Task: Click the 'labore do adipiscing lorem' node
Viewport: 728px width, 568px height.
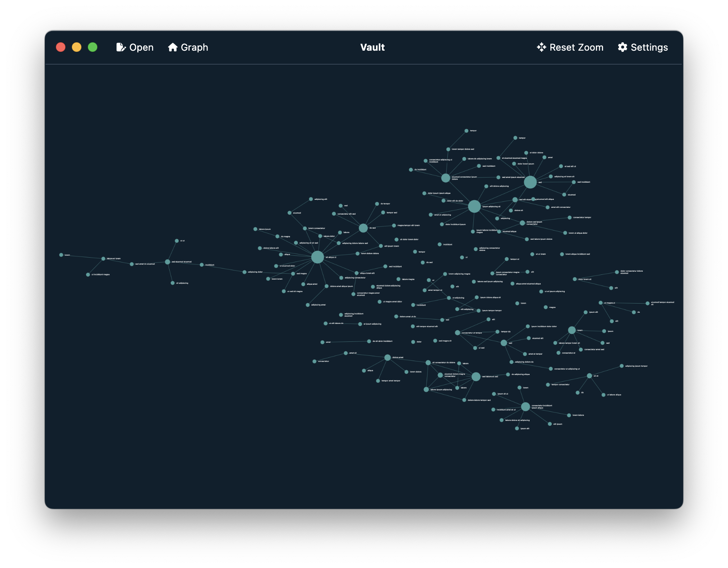Action: point(464,159)
